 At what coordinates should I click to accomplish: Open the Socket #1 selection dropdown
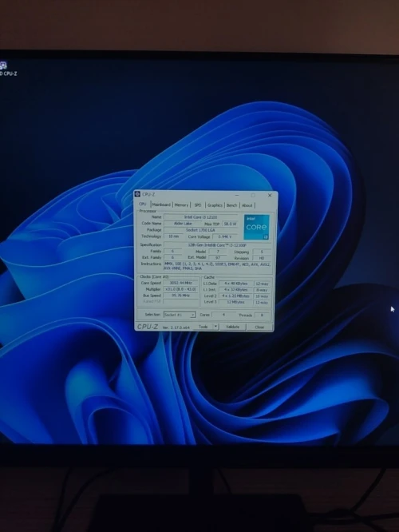pos(180,315)
